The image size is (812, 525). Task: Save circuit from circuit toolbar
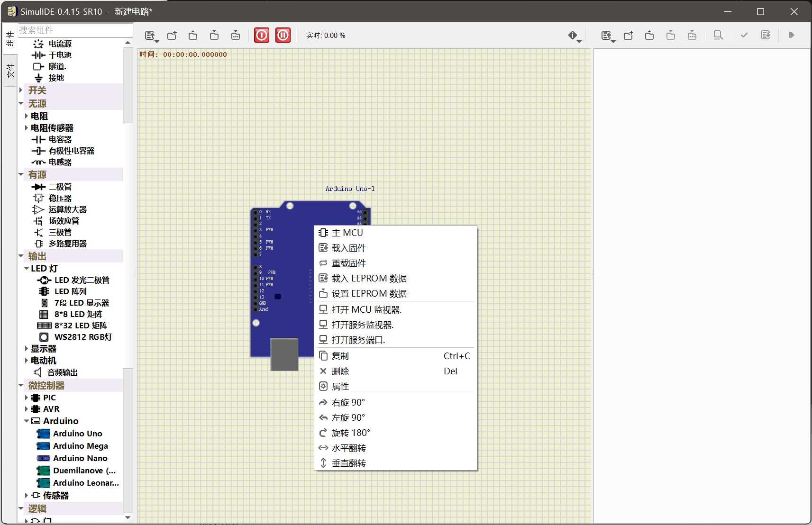tap(214, 36)
